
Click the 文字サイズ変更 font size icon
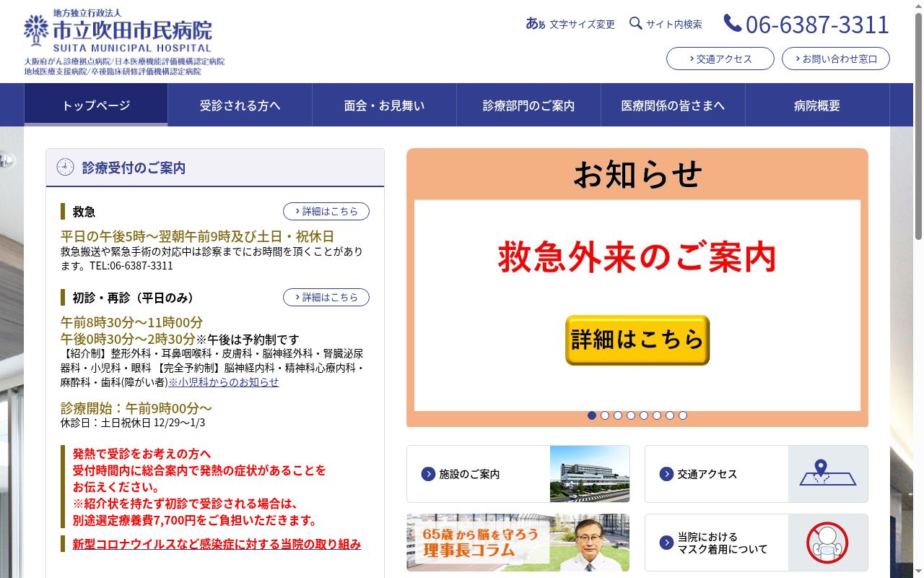(536, 24)
